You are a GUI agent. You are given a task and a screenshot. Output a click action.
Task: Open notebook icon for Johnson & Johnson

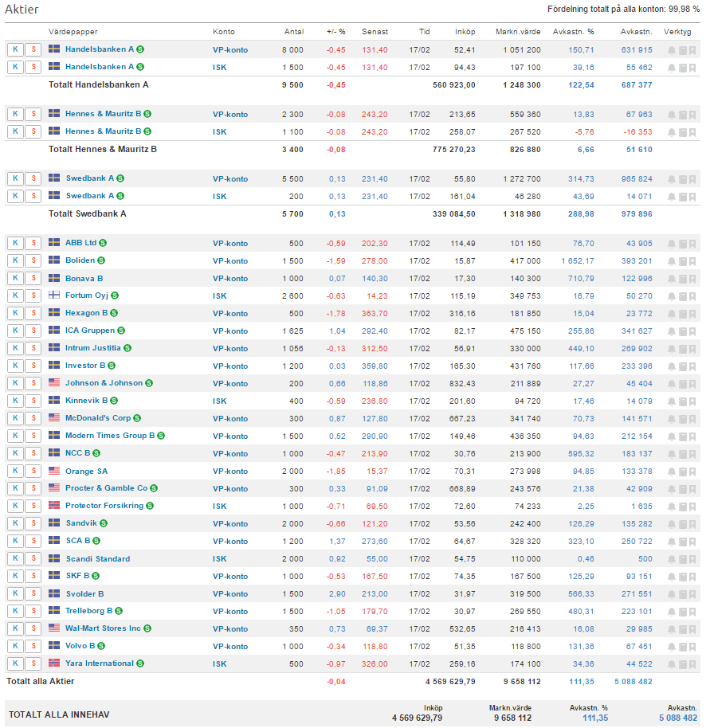[x=683, y=384]
